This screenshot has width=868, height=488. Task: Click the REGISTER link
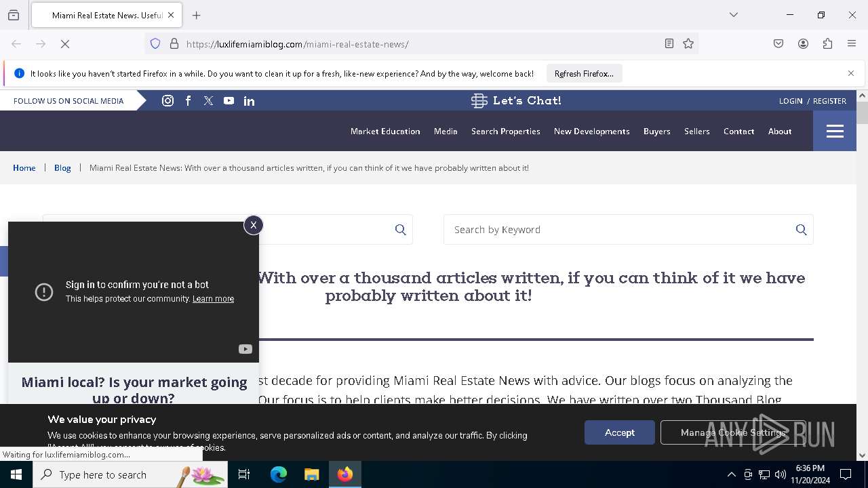tap(829, 101)
